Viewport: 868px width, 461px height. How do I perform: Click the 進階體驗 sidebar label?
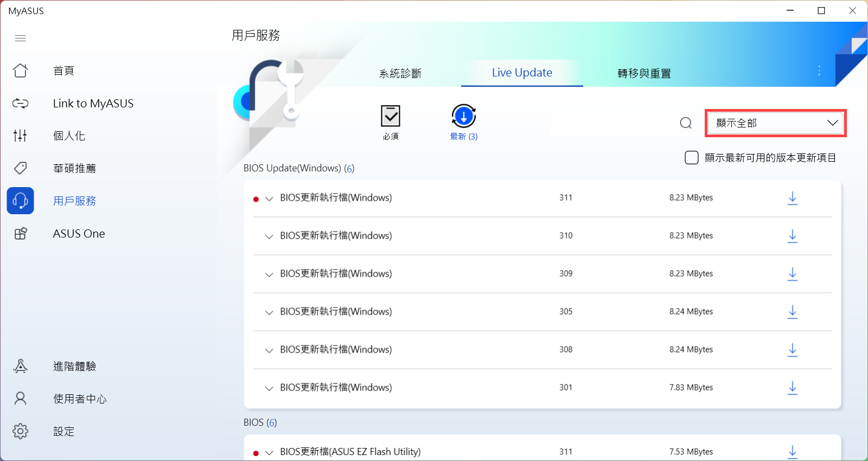[74, 366]
